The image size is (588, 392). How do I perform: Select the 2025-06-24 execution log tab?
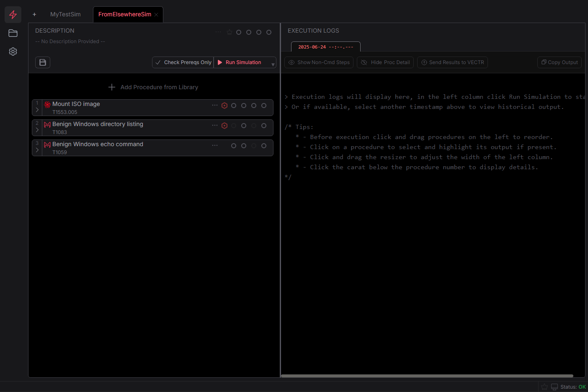coord(325,46)
